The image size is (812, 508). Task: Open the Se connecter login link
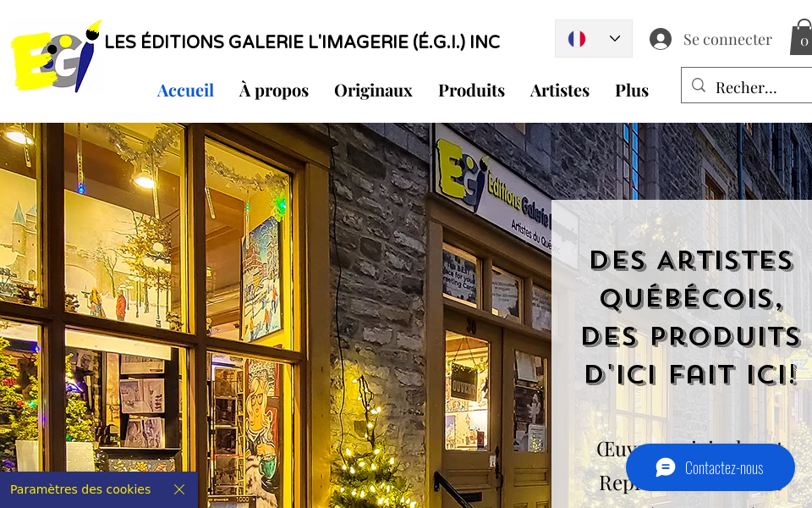point(727,39)
